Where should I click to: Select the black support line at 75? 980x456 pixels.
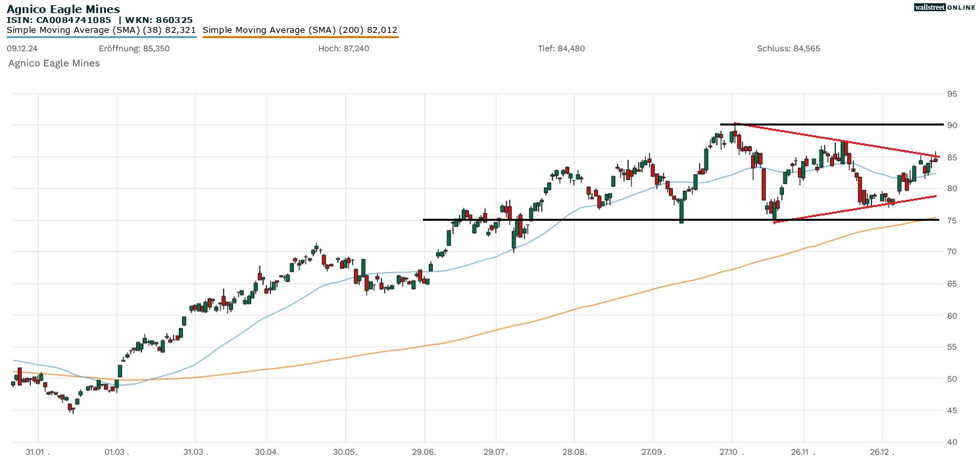click(x=592, y=219)
